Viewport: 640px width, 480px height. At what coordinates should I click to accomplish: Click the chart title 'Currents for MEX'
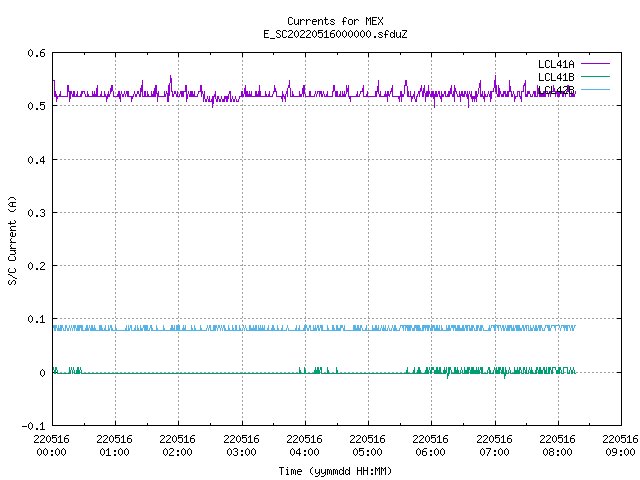335,21
